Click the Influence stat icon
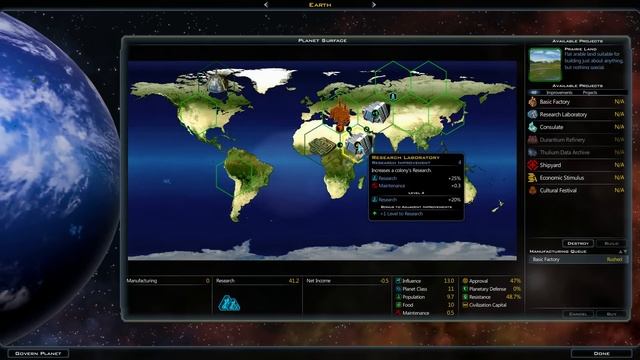640x360 pixels. click(x=398, y=281)
